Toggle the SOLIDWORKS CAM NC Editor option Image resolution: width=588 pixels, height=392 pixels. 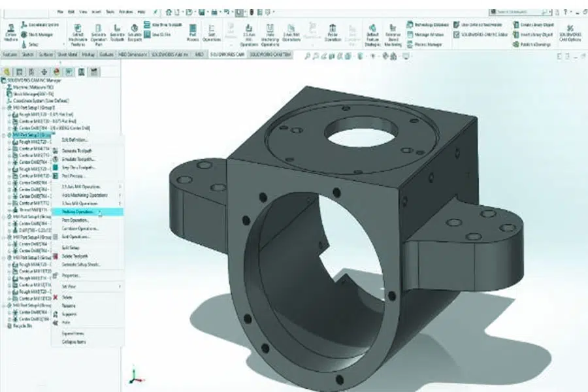click(485, 34)
